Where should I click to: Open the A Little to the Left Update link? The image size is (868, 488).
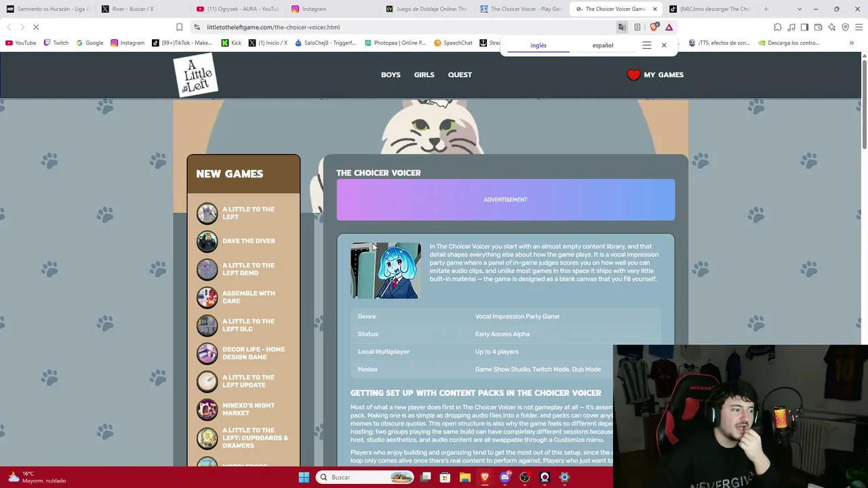248,381
